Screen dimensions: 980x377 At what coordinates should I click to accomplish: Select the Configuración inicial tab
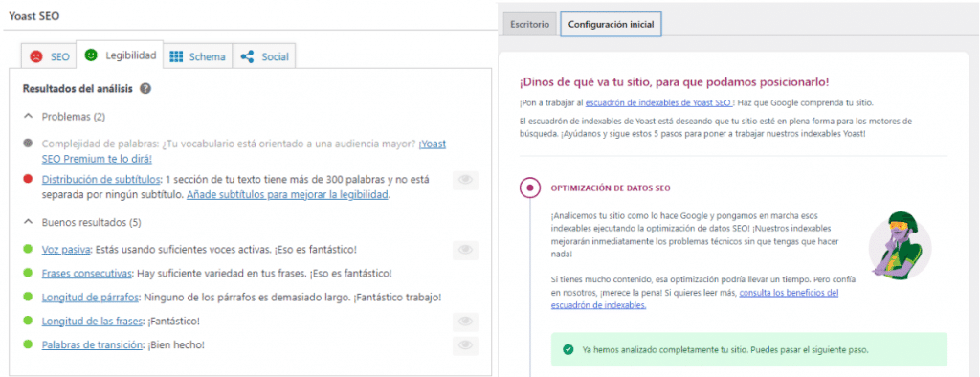611,25
